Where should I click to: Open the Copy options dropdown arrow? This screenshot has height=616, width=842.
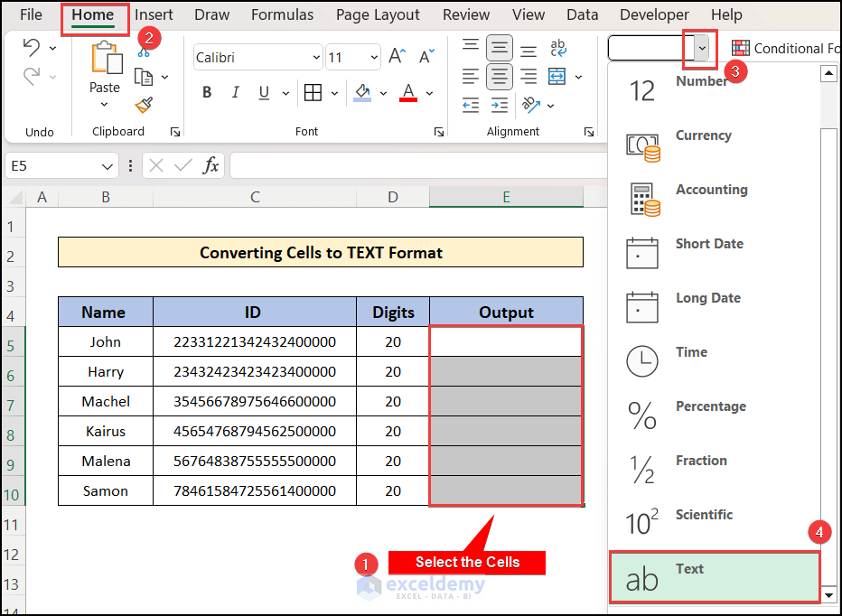tap(164, 77)
